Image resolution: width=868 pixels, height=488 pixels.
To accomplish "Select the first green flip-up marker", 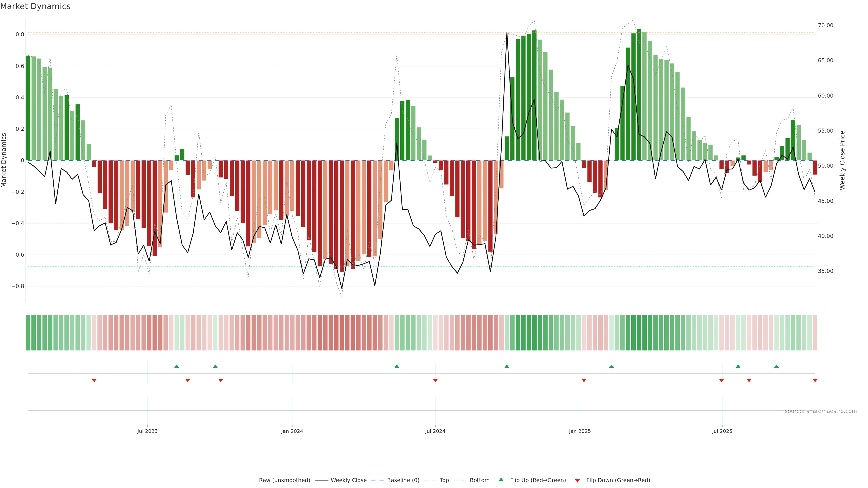I will 177,366.
